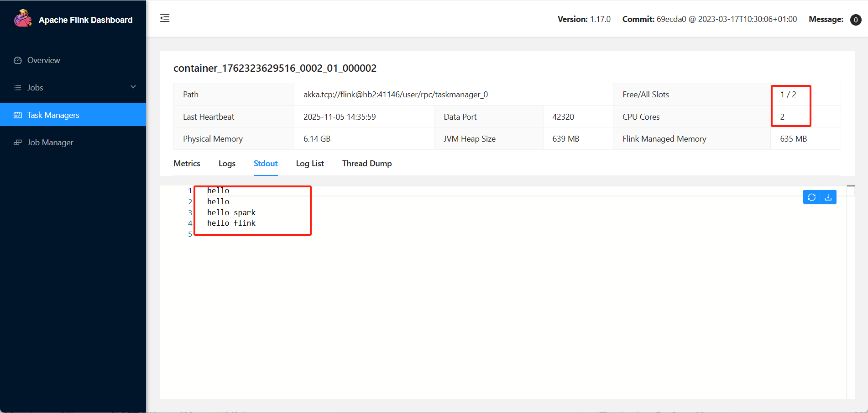The image size is (868, 413).
Task: Click the Stdout editor vertical scrollbar
Action: 851,292
